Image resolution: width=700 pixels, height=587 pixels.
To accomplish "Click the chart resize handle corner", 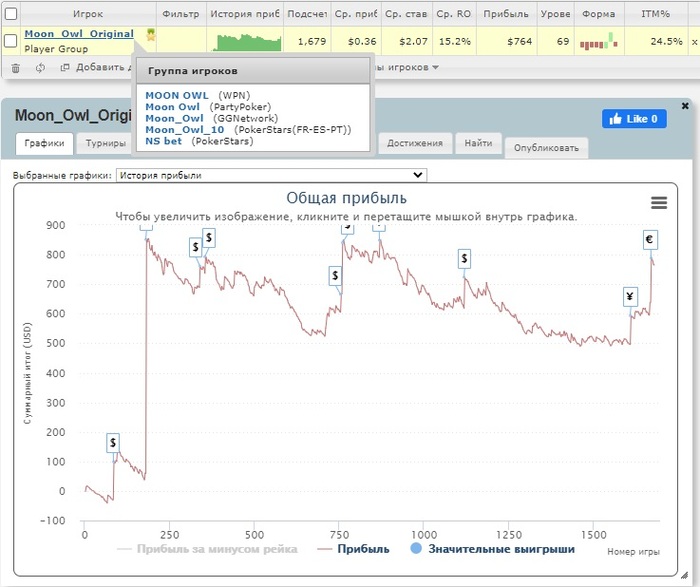I will 683,576.
